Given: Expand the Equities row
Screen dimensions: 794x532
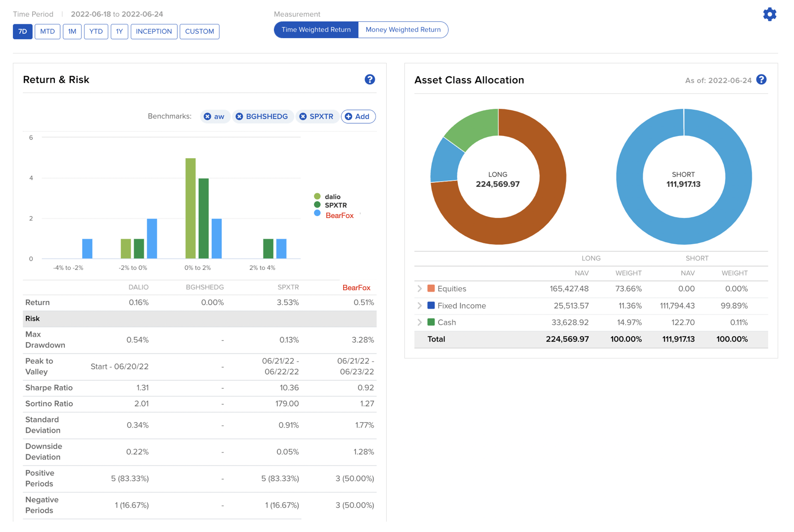Looking at the screenshot, I should (x=420, y=289).
